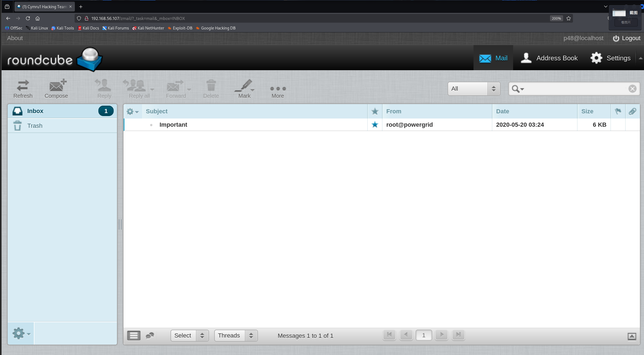644x355 pixels.
Task: Select the Trash folder
Action: [x=35, y=126]
